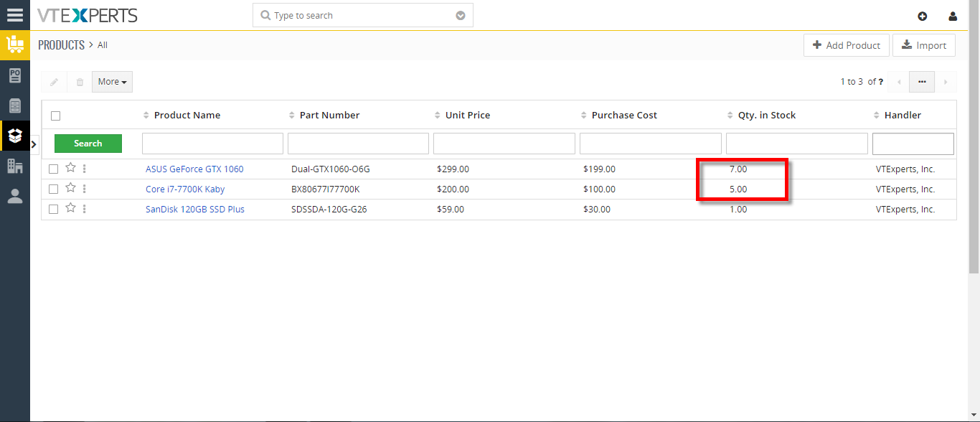Go to next page arrow
Viewport: 980px width, 422px height.
tap(946, 82)
